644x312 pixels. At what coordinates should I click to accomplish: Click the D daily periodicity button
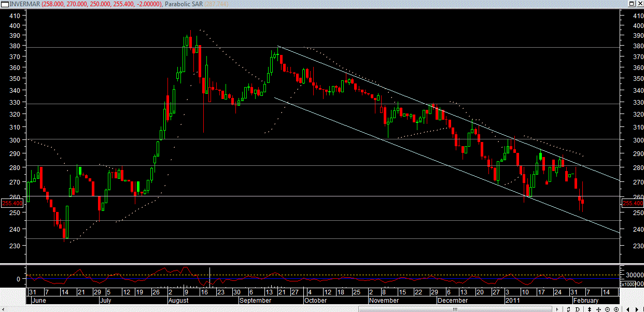coord(577,309)
